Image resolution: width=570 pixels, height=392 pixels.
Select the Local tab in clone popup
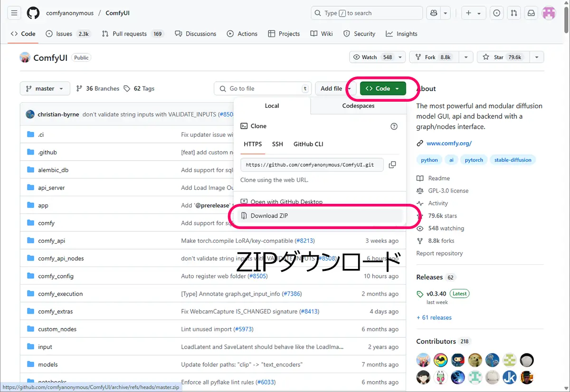[x=272, y=106]
